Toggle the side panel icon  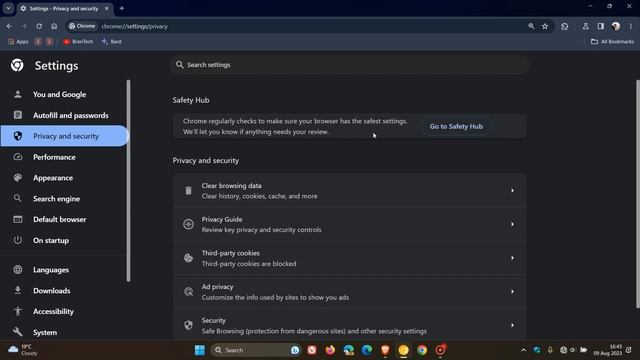(x=600, y=26)
